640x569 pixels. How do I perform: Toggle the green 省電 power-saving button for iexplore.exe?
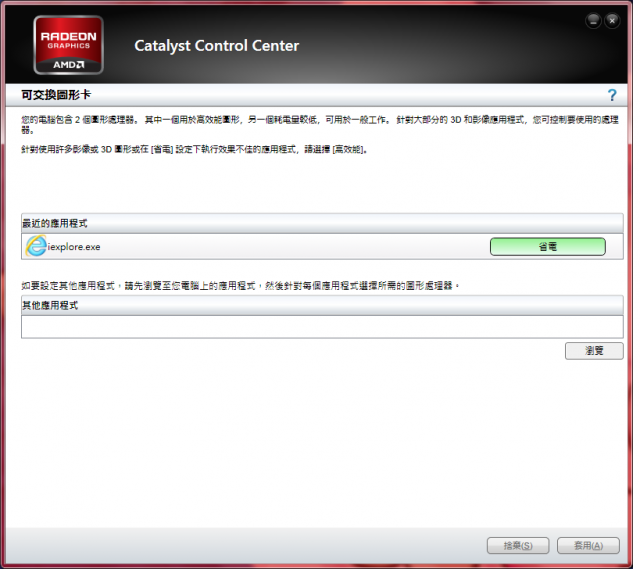[x=548, y=247]
